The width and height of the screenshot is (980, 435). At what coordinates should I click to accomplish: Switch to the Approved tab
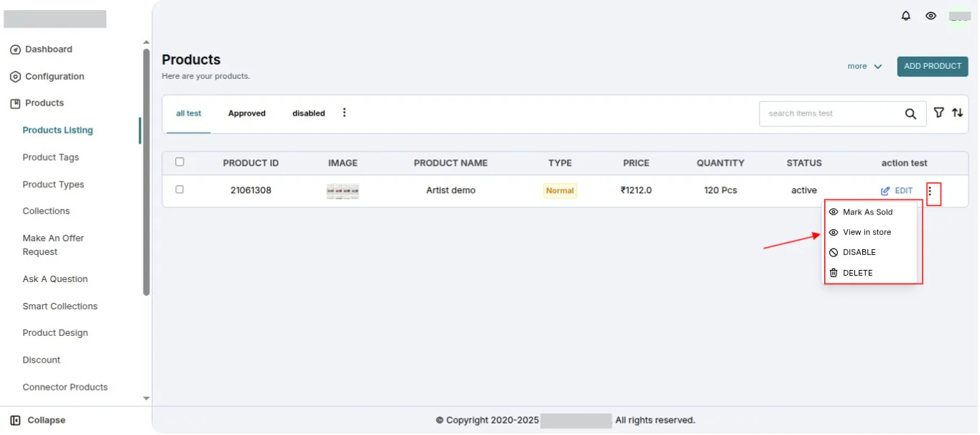(247, 113)
